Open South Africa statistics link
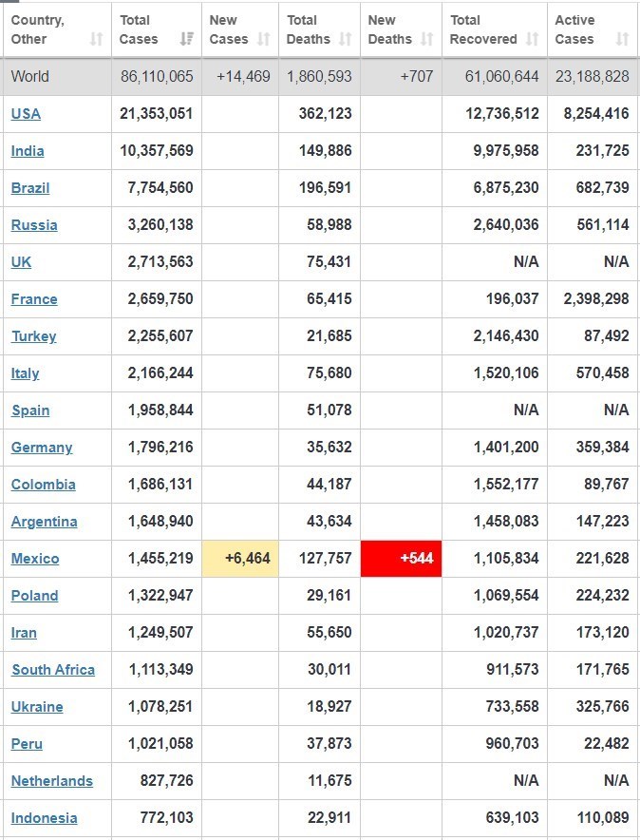The image size is (640, 840). pos(53,670)
